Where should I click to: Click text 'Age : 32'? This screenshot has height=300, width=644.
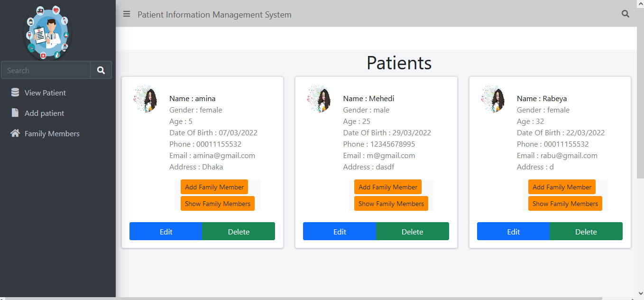pyautogui.click(x=531, y=122)
